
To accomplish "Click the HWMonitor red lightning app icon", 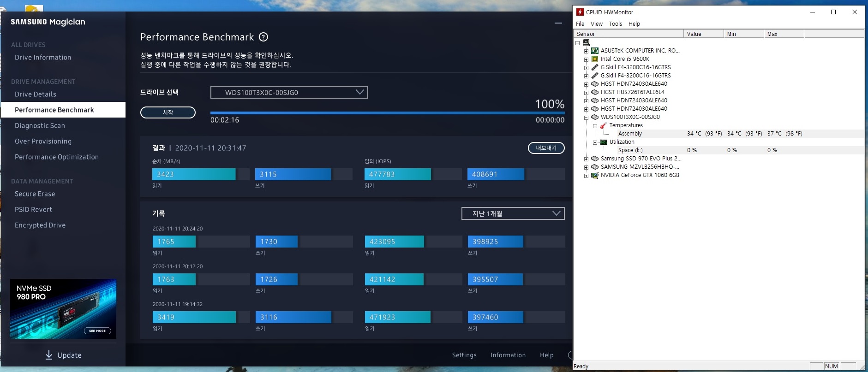I will click(580, 12).
